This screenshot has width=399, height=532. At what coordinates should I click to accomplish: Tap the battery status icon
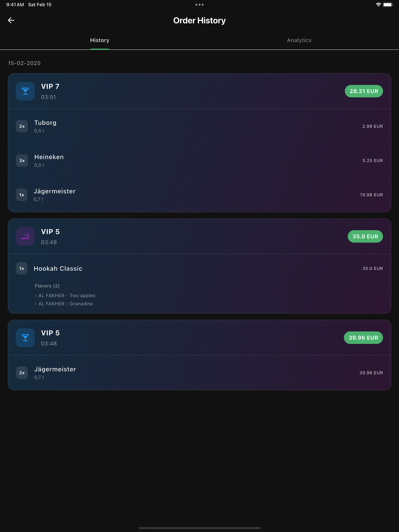coord(388,5)
